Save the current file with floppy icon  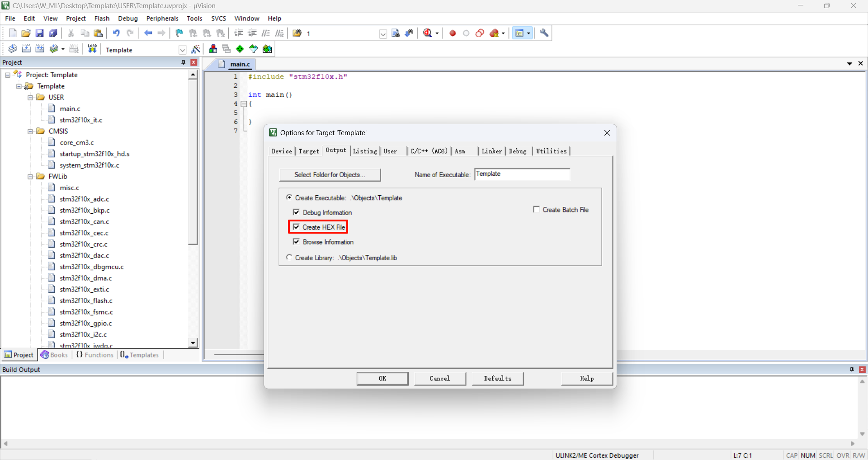tap(40, 33)
